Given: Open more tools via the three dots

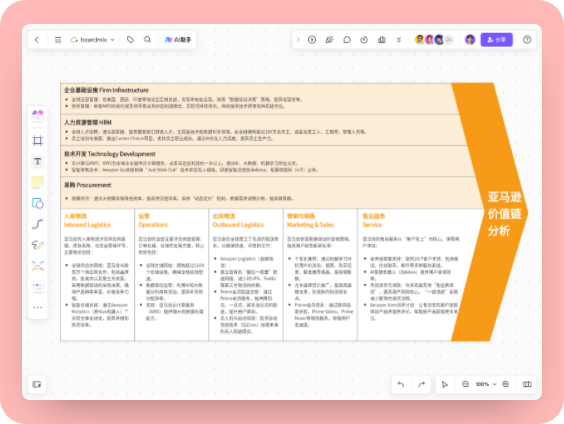Looking at the screenshot, I should coord(38,307).
